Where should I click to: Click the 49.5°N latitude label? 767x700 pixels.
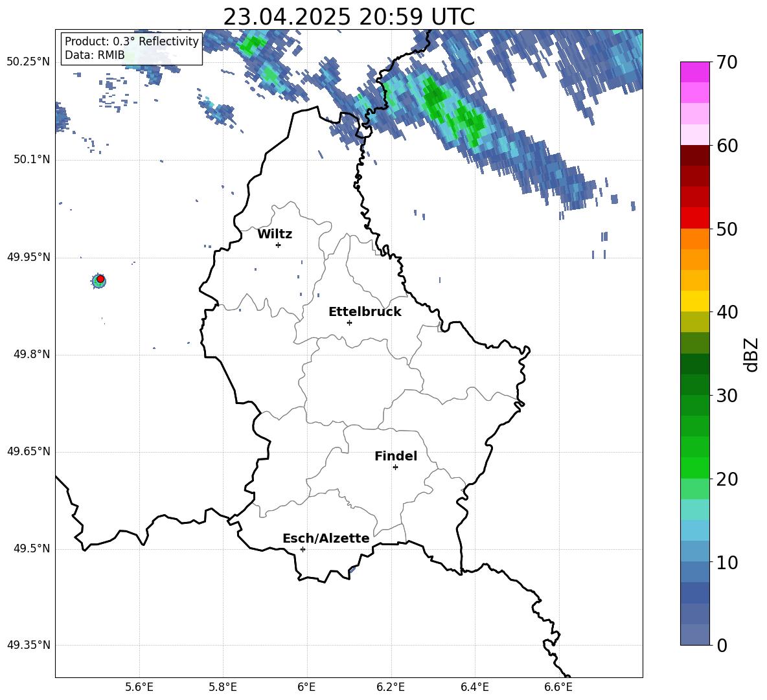click(x=32, y=548)
